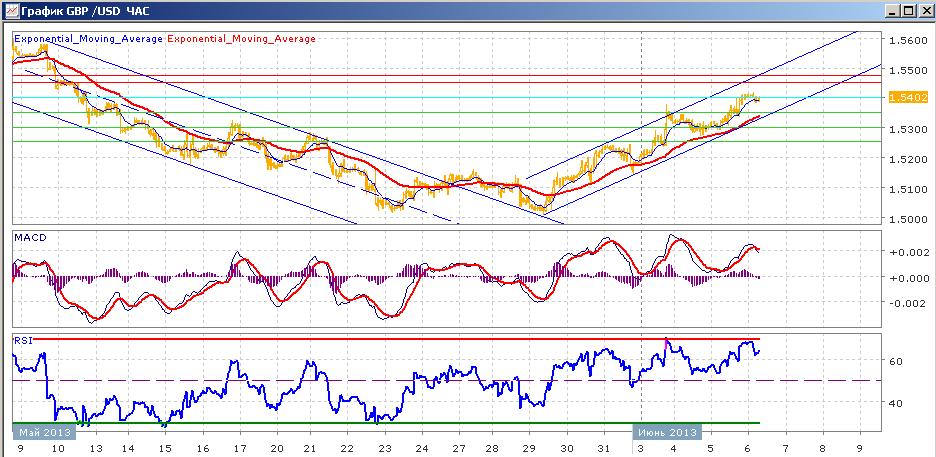Click the RSI 60 axis label
Viewport: 936px width, 457px height.
click(x=895, y=361)
